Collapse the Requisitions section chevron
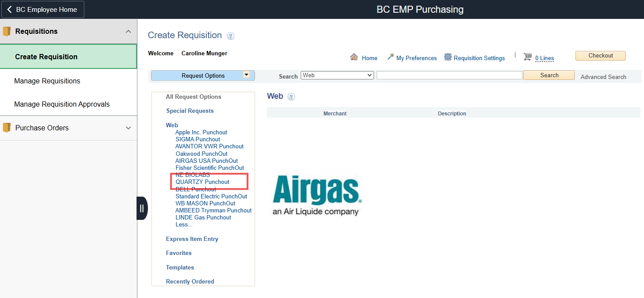The width and height of the screenshot is (644, 298). point(128,32)
